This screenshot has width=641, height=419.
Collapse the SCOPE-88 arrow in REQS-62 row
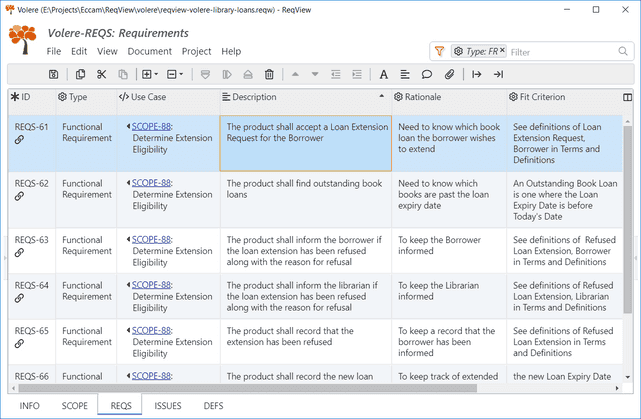128,184
